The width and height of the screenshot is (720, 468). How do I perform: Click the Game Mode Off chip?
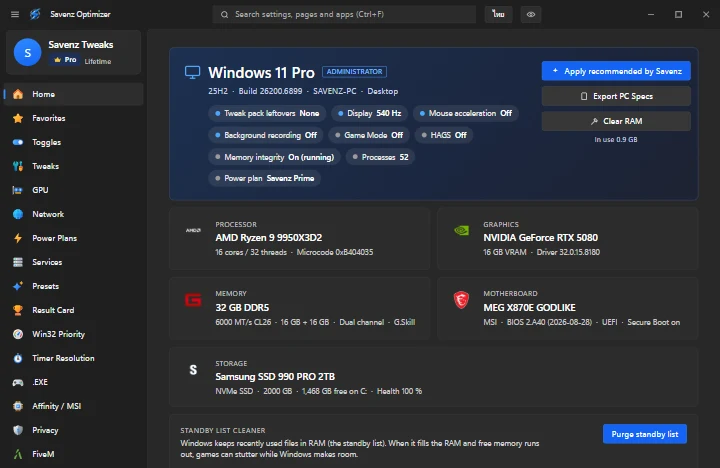(x=369, y=135)
